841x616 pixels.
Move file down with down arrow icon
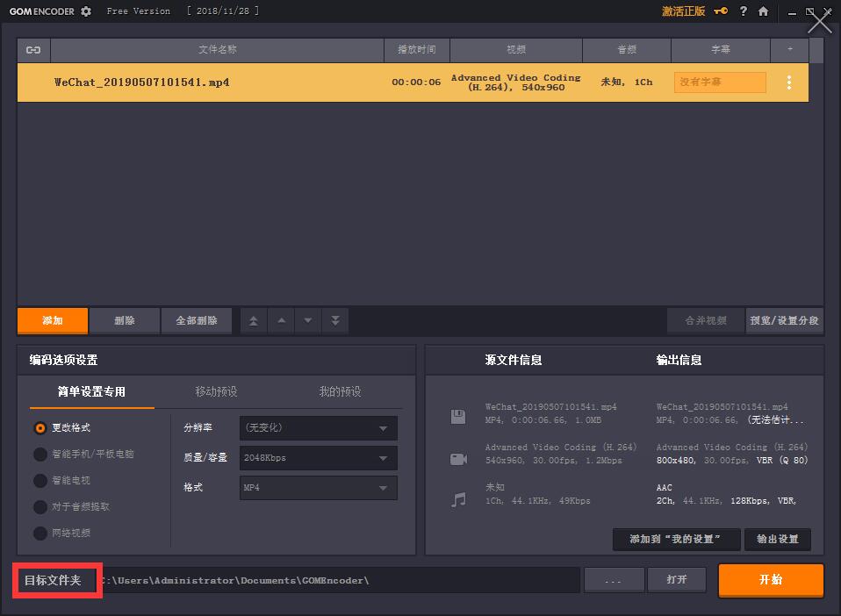(x=307, y=320)
